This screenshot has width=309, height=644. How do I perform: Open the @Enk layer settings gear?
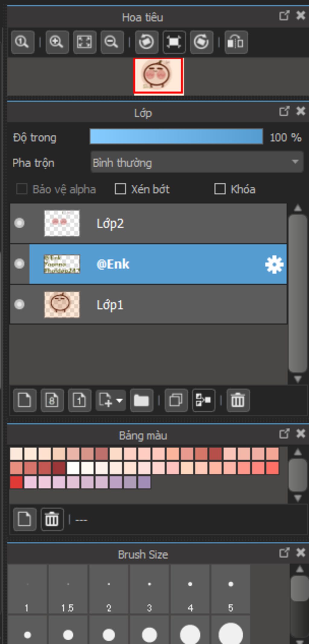[274, 265]
